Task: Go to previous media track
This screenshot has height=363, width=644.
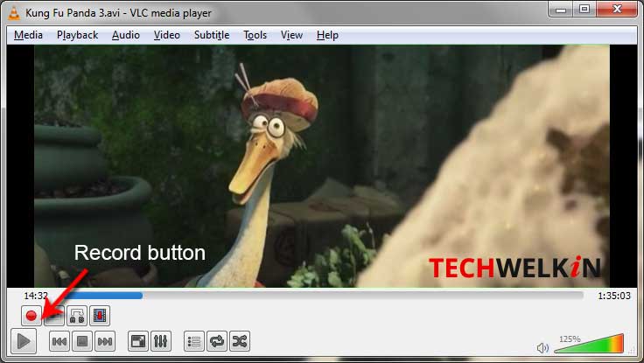Action: [59, 341]
